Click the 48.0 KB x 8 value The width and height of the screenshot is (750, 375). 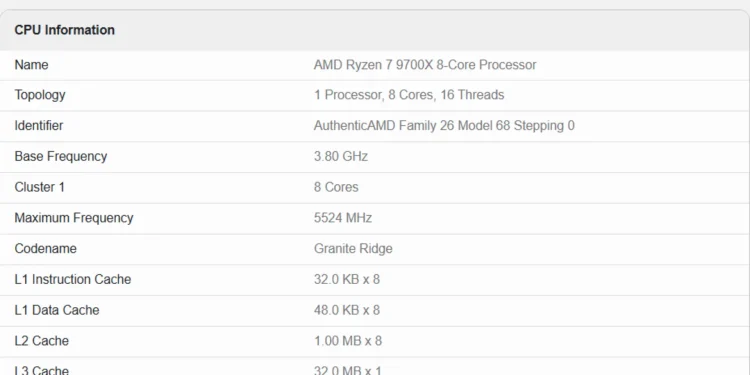click(x=347, y=310)
